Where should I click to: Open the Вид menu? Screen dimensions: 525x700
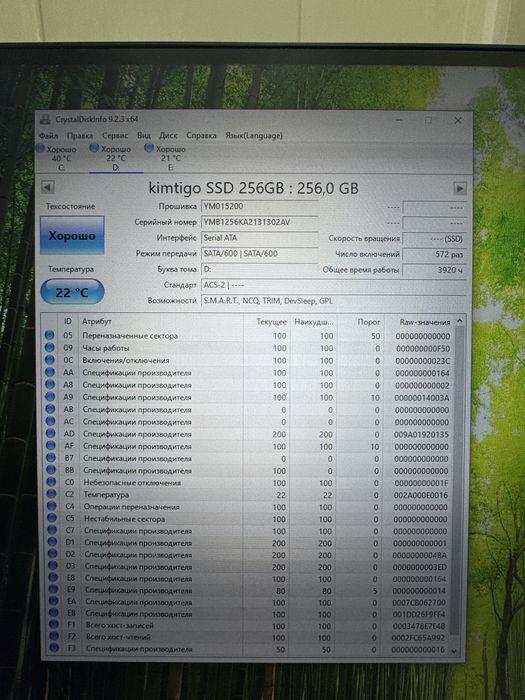point(144,135)
